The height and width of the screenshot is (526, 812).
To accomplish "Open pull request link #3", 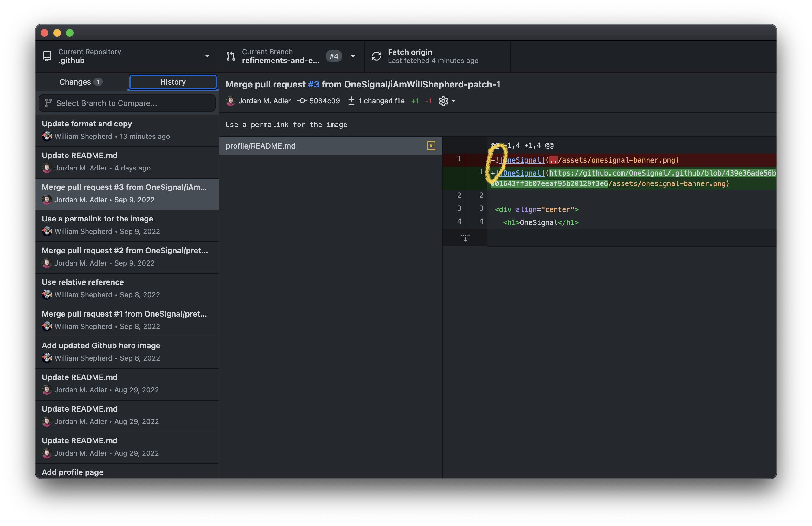I will pos(313,84).
